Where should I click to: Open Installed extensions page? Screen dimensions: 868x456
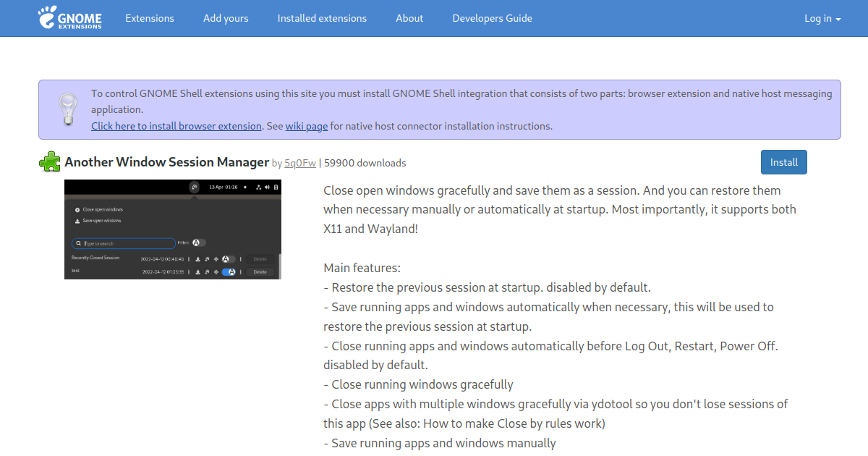tap(322, 18)
